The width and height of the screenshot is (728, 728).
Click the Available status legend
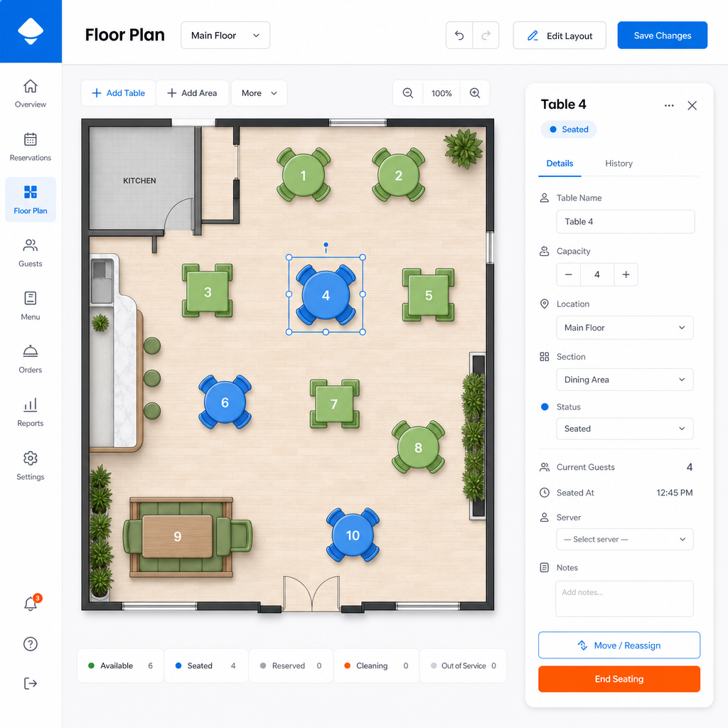coord(120,665)
